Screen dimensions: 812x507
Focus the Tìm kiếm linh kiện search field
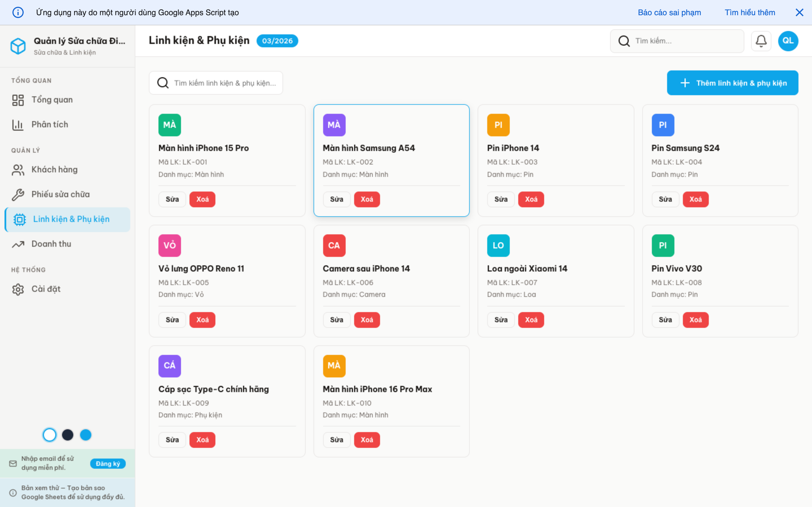224,83
